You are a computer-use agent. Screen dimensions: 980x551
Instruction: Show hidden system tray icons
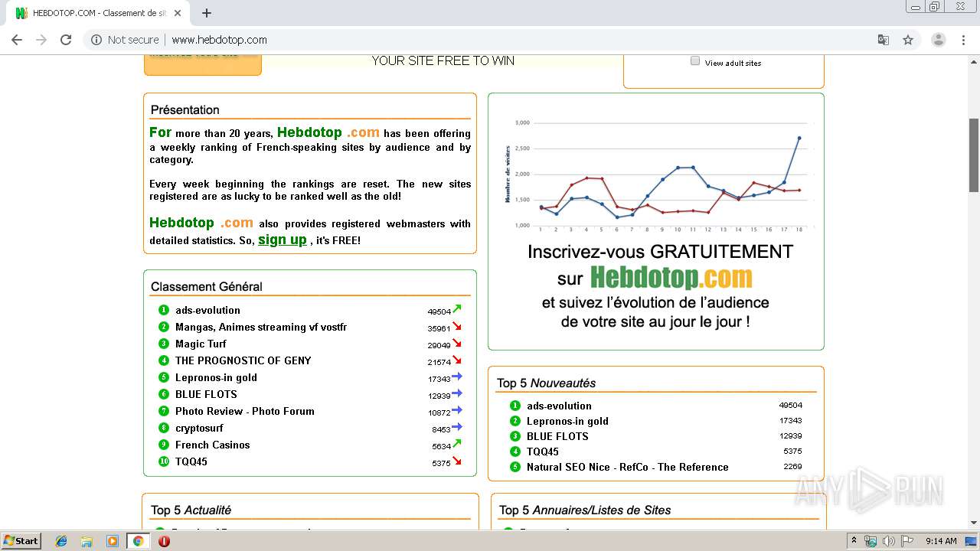pos(854,540)
